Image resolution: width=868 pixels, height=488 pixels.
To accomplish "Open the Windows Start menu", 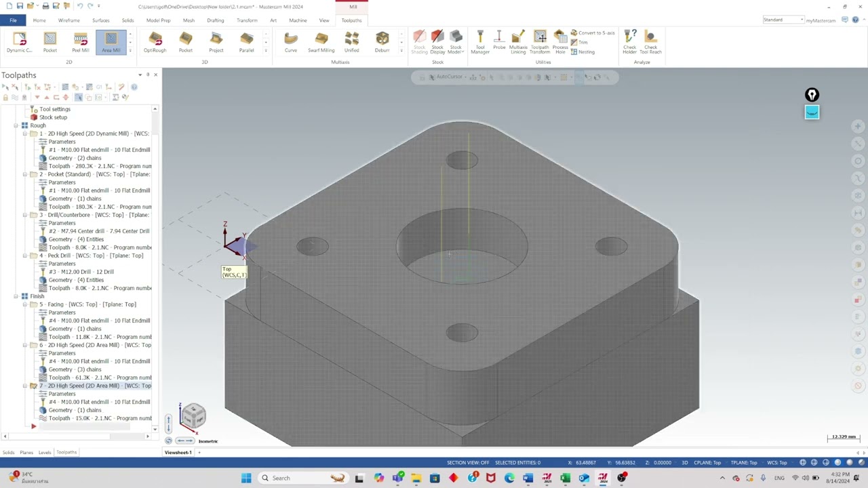I will pyautogui.click(x=246, y=478).
